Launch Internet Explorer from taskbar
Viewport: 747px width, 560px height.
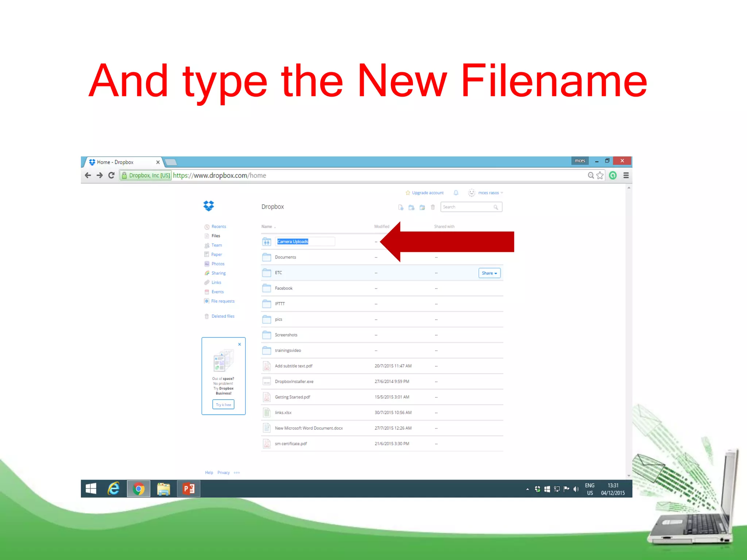point(114,489)
